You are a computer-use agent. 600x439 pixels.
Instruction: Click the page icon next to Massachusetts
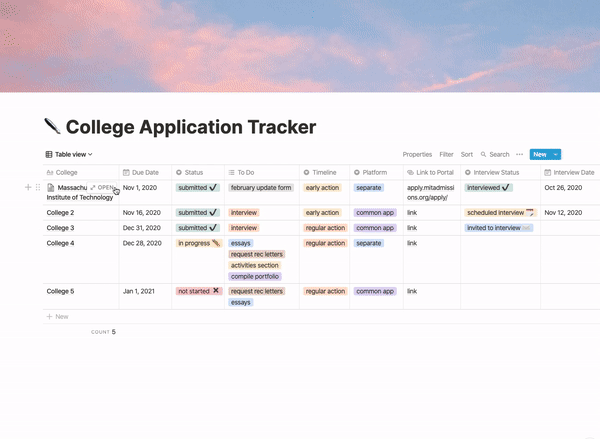pos(51,188)
